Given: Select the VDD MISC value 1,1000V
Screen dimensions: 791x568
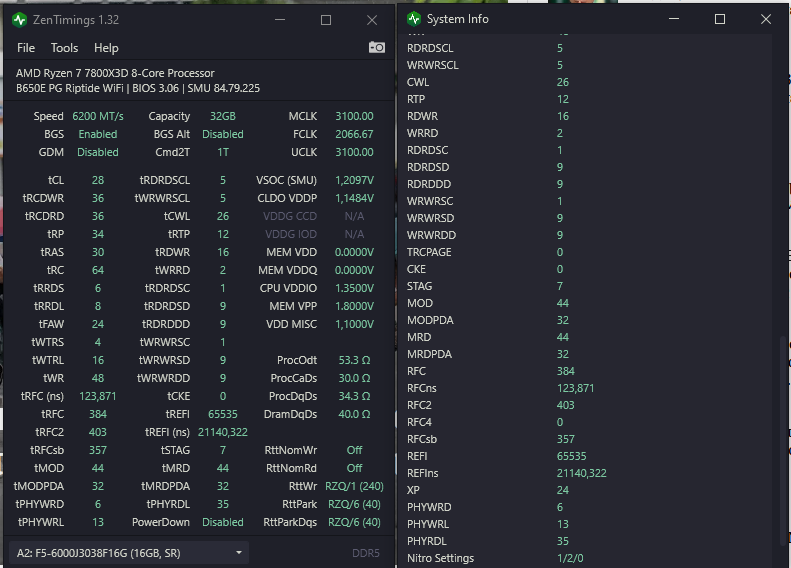Looking at the screenshot, I should coord(354,324).
